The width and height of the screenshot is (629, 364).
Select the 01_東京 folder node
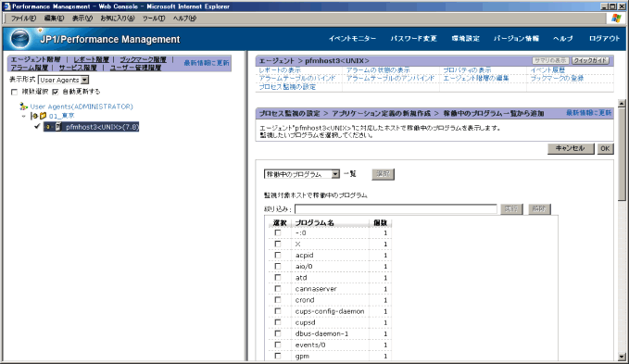point(62,116)
